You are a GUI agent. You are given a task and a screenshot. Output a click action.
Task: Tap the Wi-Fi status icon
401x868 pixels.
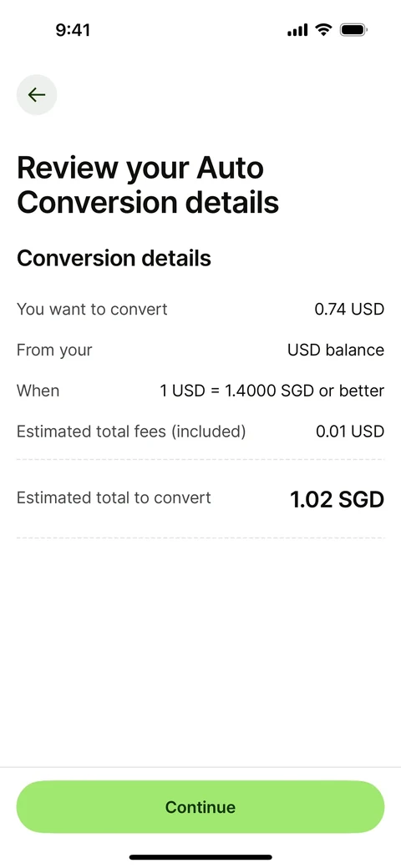323,30
